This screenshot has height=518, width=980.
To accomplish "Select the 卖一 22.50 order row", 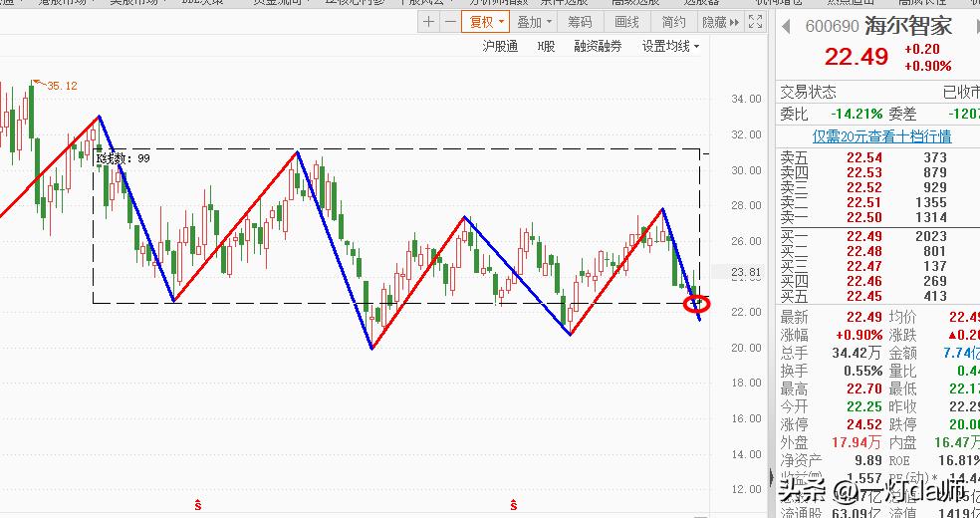I will click(877, 217).
